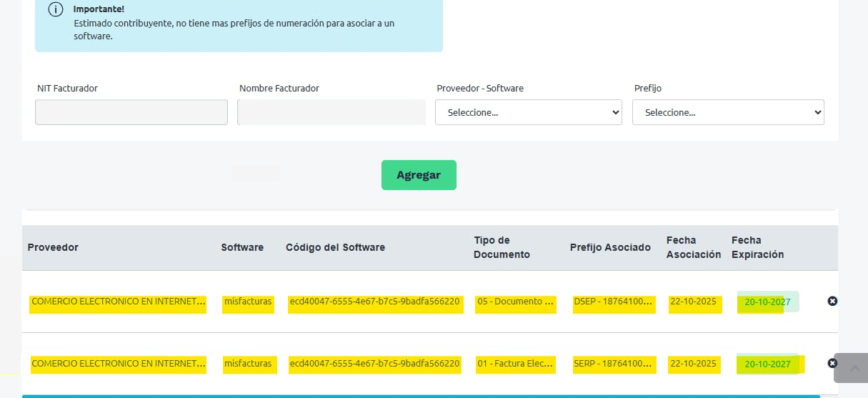868x398 pixels.
Task: Click the info icon beside Importante
Action: 56,9
